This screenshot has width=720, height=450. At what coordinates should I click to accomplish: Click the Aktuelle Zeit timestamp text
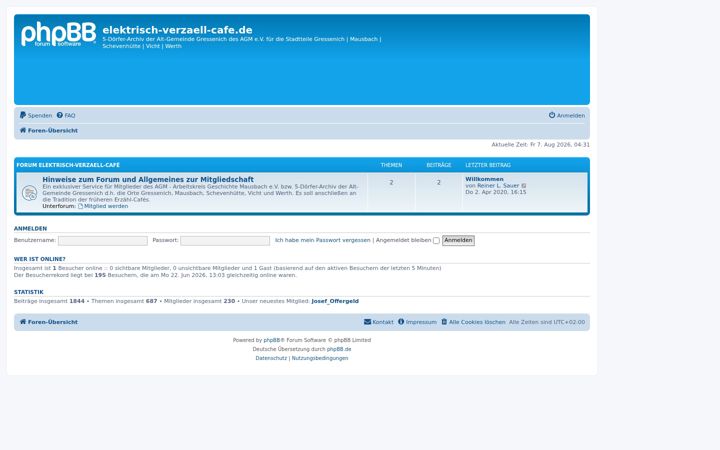point(540,145)
